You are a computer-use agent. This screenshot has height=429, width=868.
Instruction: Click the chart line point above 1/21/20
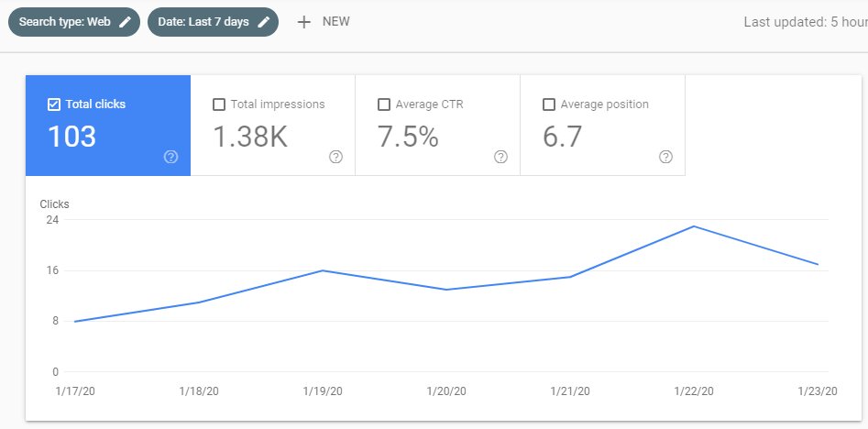point(570,277)
